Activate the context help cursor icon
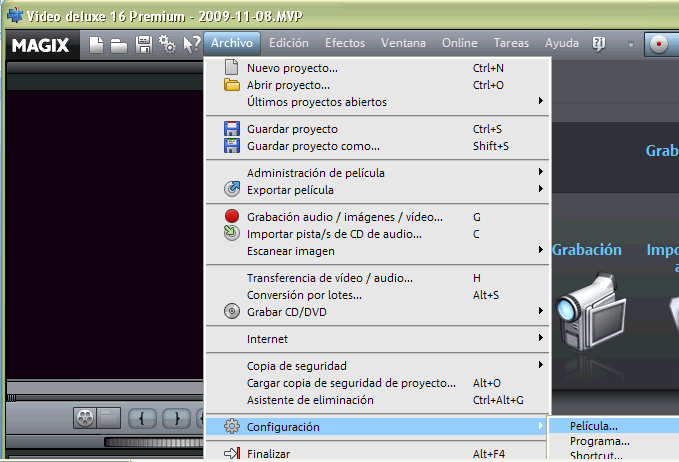The height and width of the screenshot is (462, 679). point(191,44)
